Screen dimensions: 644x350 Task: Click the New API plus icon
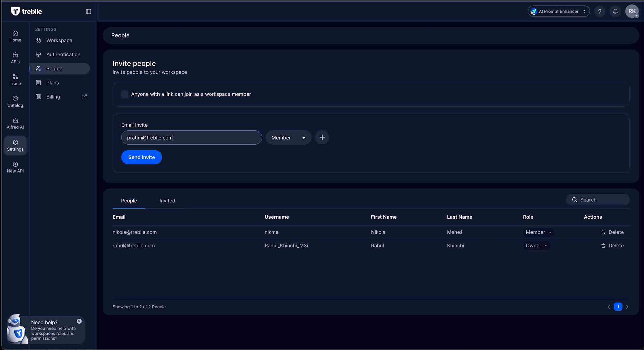tap(15, 164)
